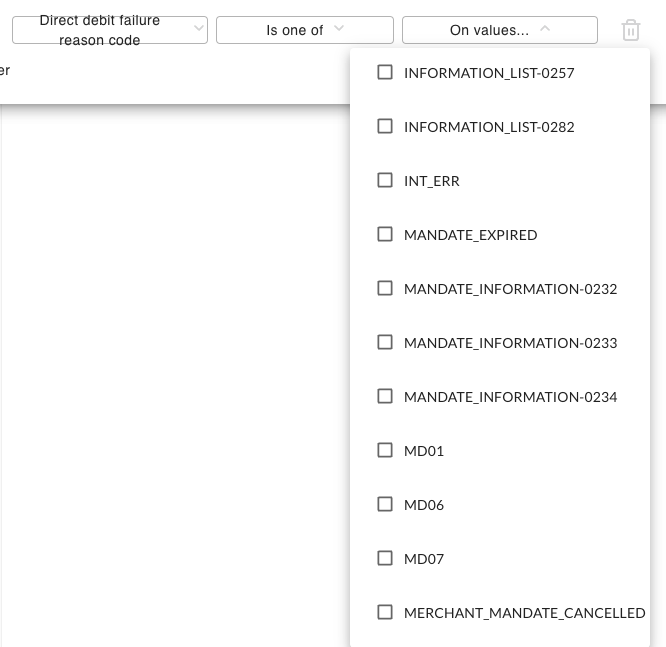666x647 pixels.
Task: Click the chevron beside Is one of
Action: click(x=339, y=28)
